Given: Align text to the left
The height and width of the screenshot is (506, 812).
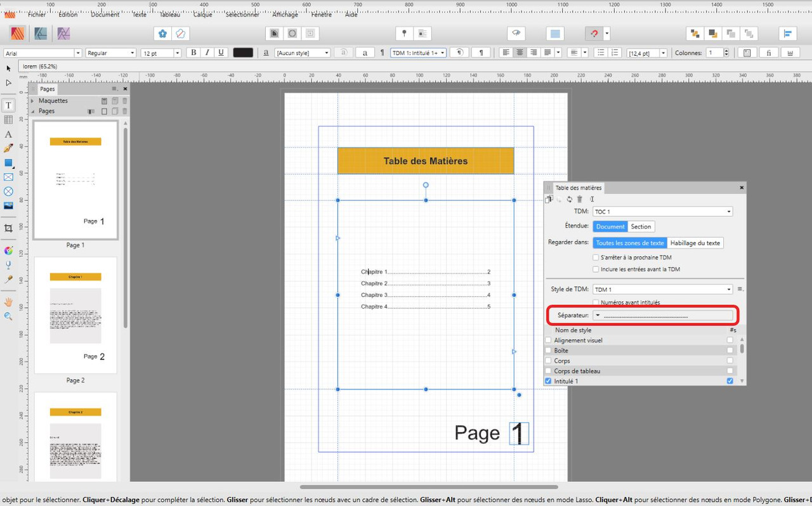Looking at the screenshot, I should 506,53.
